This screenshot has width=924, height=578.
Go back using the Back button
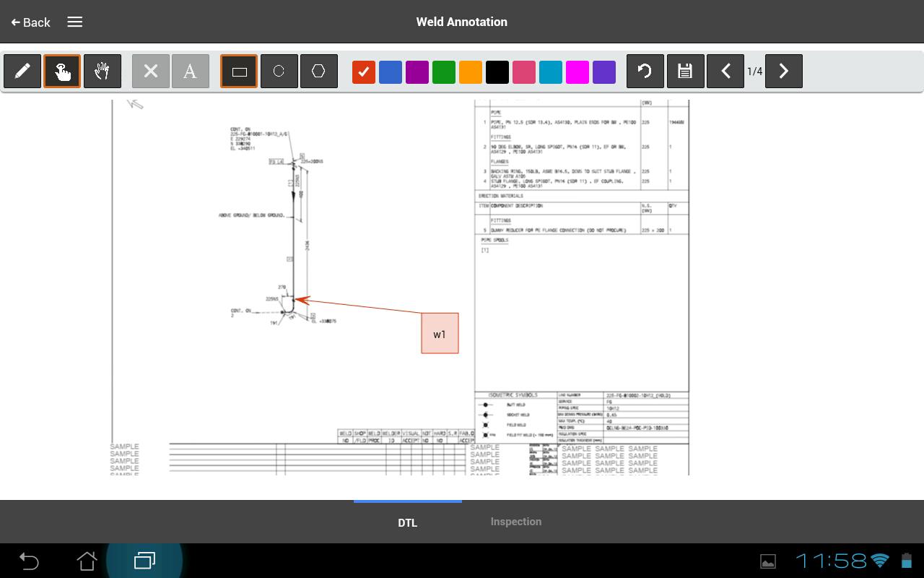(31, 22)
